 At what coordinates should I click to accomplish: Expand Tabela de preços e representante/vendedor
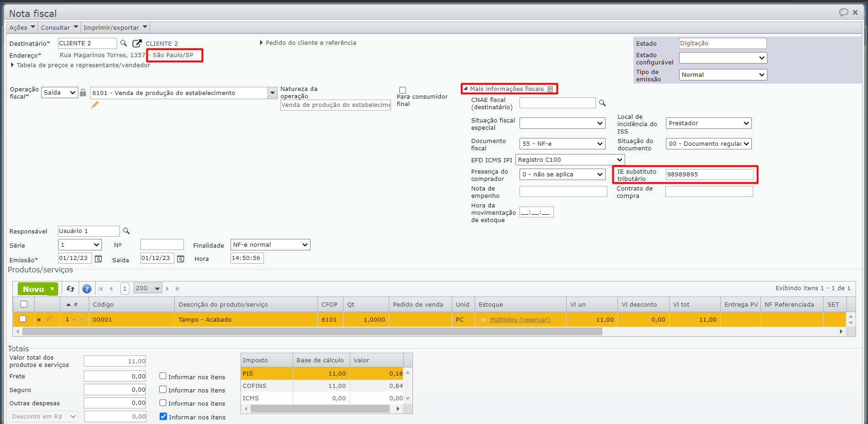point(80,65)
